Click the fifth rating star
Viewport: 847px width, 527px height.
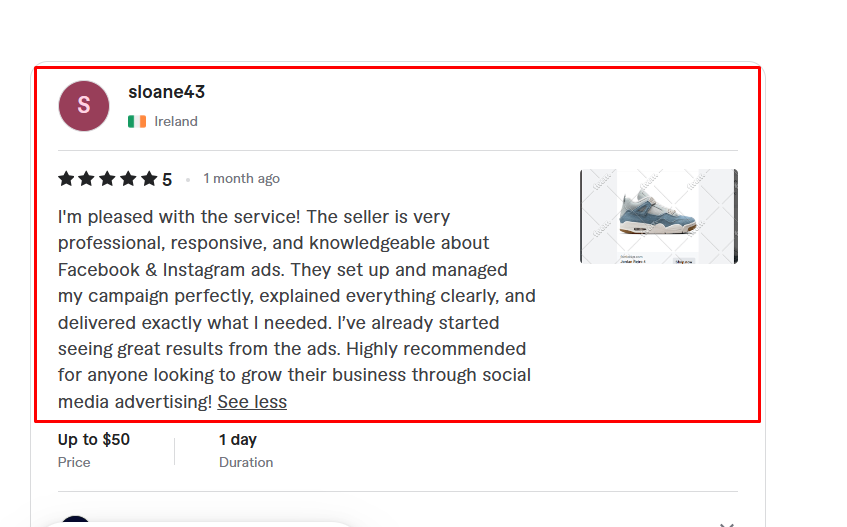click(x=149, y=179)
